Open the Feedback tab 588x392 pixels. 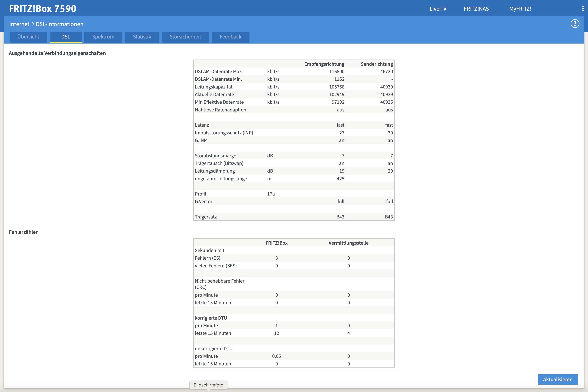pyautogui.click(x=230, y=37)
